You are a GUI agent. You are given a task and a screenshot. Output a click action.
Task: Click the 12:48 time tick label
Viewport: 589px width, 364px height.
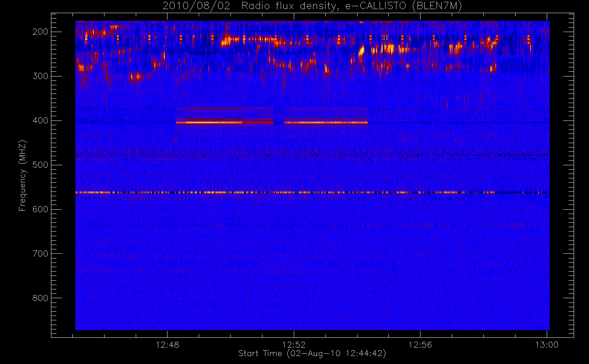167,345
